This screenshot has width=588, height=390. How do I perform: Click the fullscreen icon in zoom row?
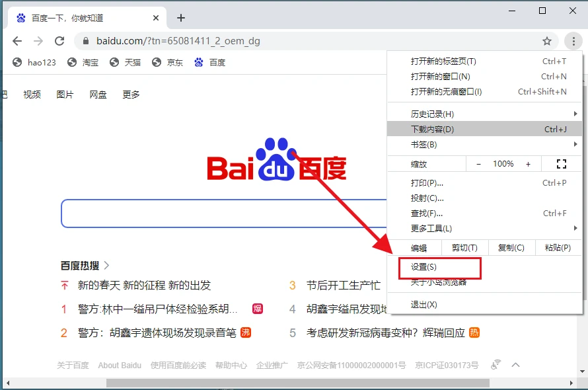tap(562, 164)
